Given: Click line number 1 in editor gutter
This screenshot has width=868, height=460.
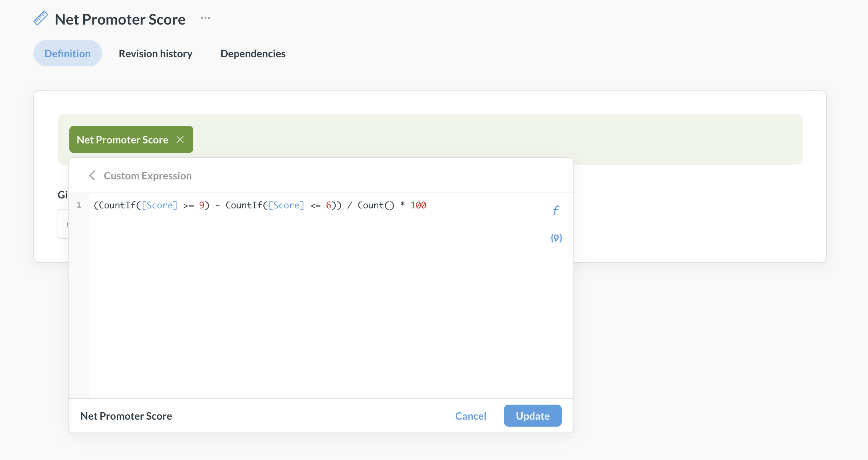Looking at the screenshot, I should 79,205.
